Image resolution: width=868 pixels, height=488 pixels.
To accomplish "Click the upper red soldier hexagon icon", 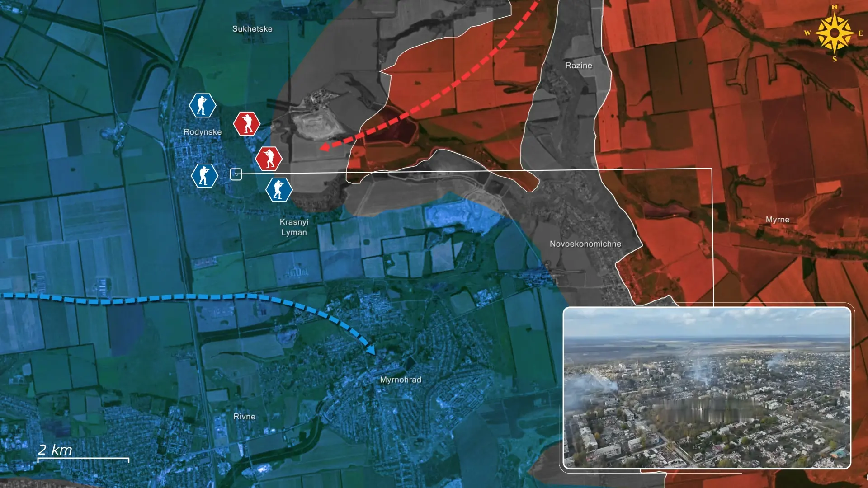I will (246, 123).
